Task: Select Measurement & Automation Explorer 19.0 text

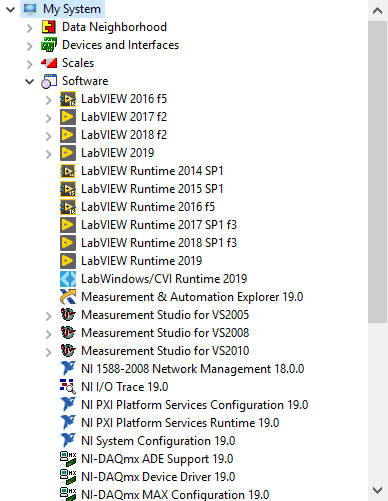Action: (192, 297)
